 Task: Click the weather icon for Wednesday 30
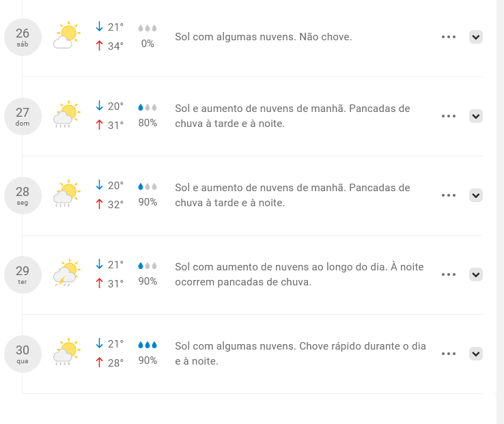tap(67, 352)
